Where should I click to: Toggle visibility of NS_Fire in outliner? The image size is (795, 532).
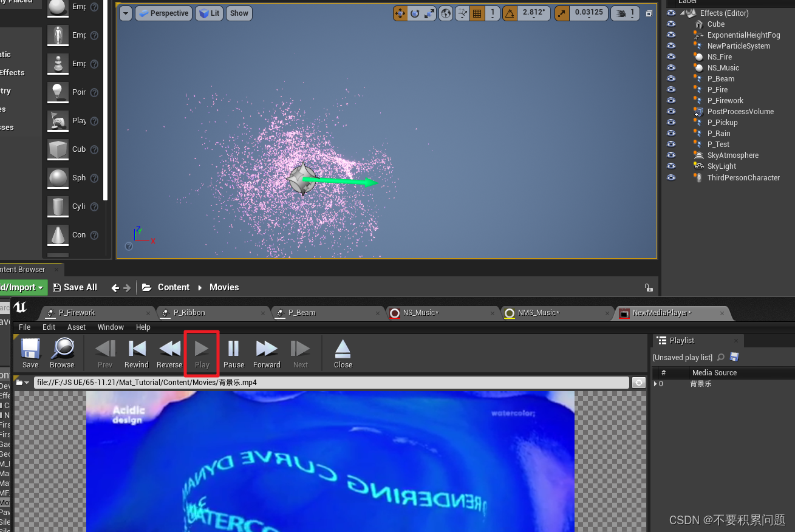pos(671,57)
